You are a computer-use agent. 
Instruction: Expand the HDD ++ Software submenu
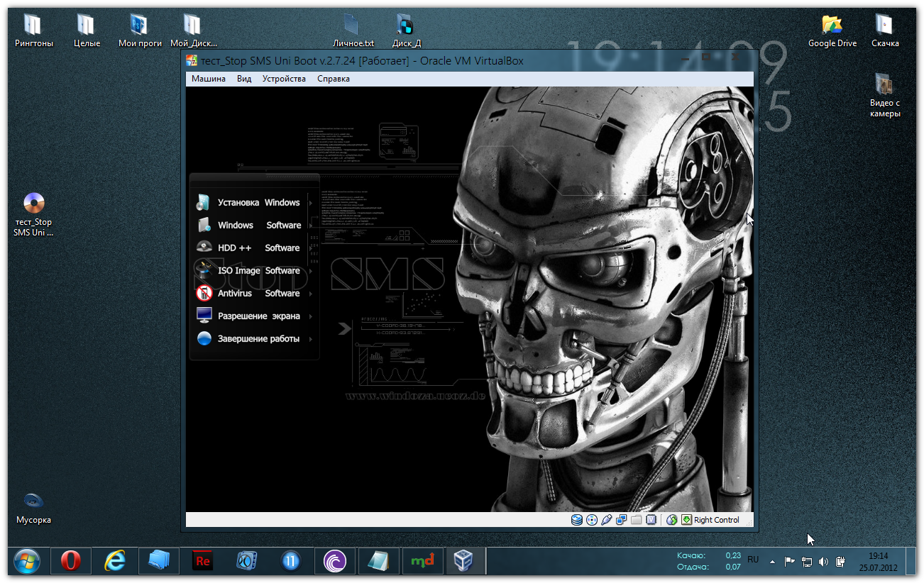click(258, 248)
